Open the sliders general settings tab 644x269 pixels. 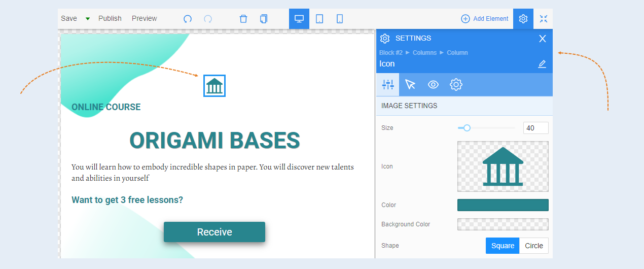(x=388, y=85)
